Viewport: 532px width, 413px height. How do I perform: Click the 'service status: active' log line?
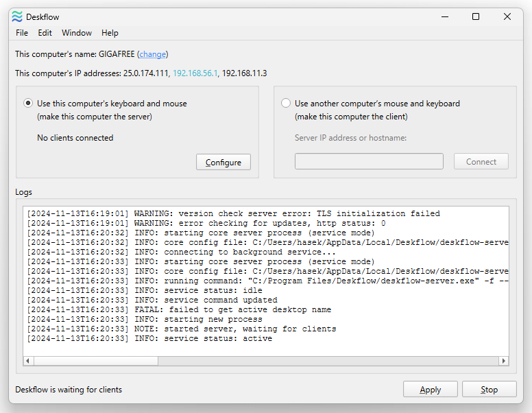pyautogui.click(x=149, y=339)
